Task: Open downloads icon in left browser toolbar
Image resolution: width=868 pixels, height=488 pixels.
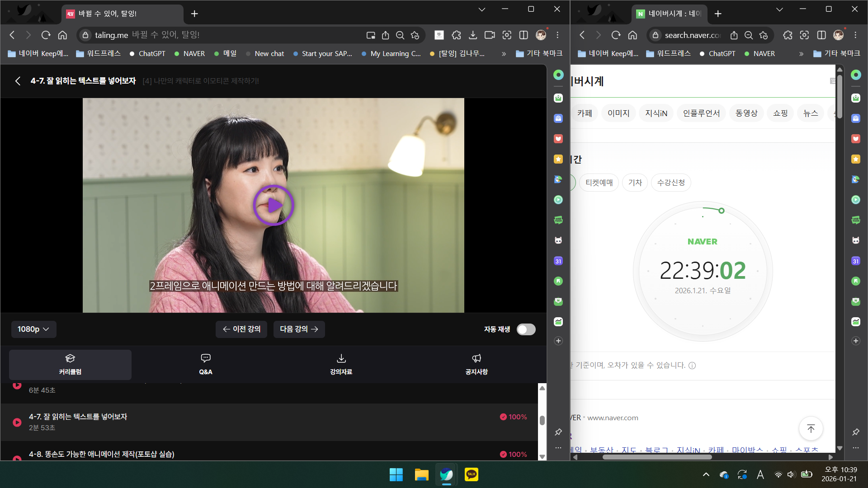Action: click(x=473, y=35)
